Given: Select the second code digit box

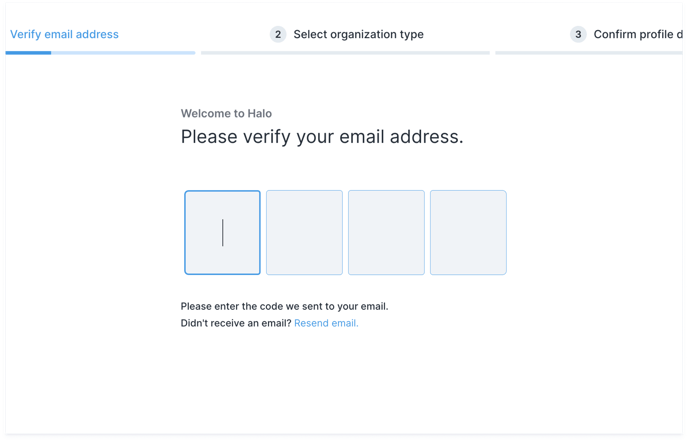Looking at the screenshot, I should (x=304, y=233).
